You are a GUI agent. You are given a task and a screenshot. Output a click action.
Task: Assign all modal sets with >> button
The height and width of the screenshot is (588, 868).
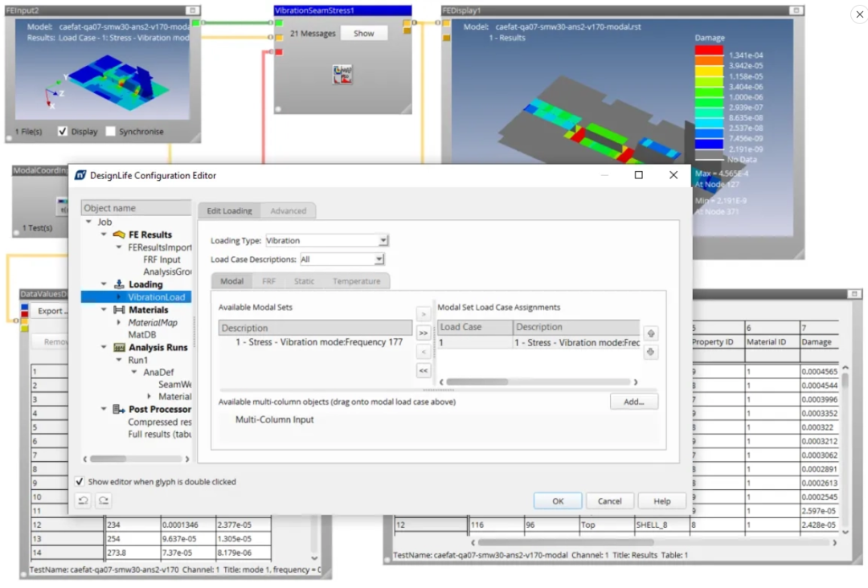pos(424,333)
